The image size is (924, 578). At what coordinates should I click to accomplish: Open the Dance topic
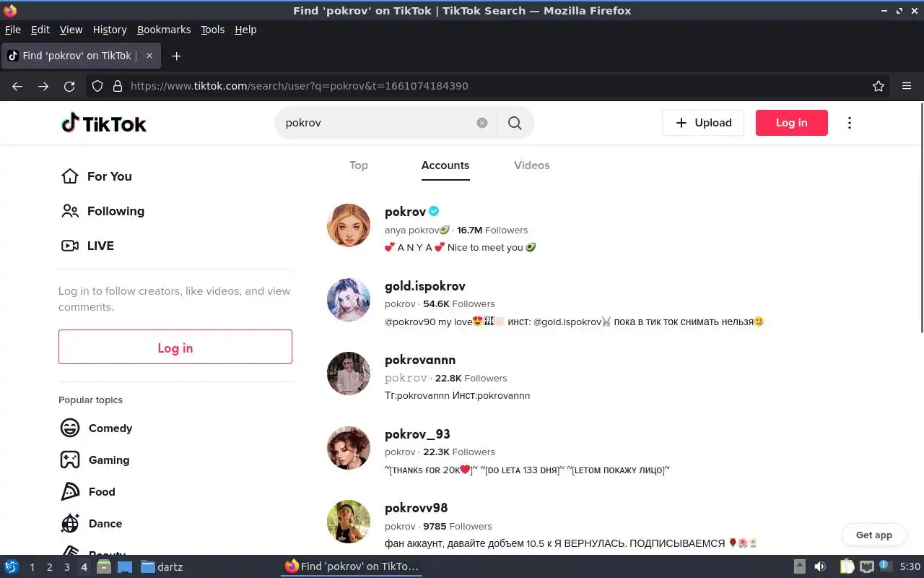(105, 523)
